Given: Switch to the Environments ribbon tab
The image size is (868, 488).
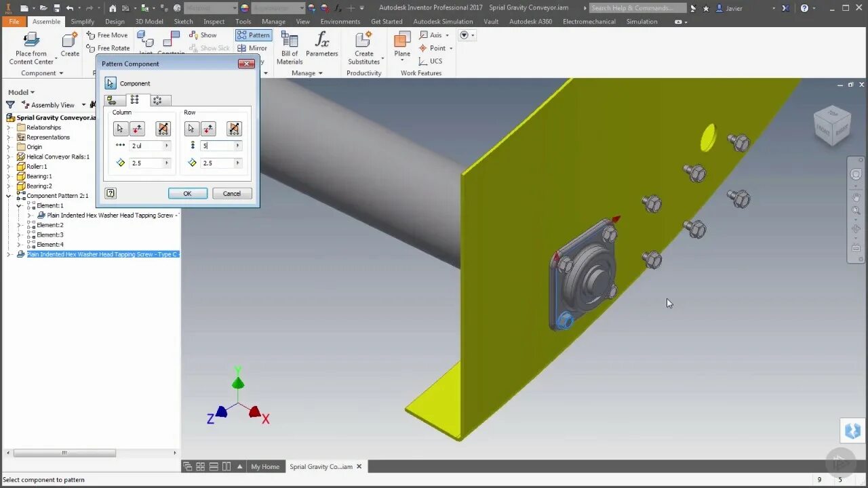Looking at the screenshot, I should coord(340,22).
